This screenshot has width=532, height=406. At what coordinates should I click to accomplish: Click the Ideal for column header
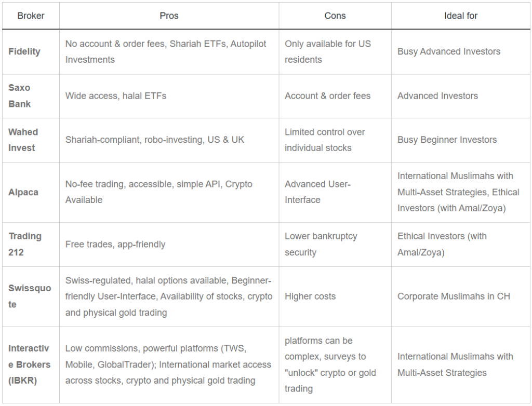(460, 16)
